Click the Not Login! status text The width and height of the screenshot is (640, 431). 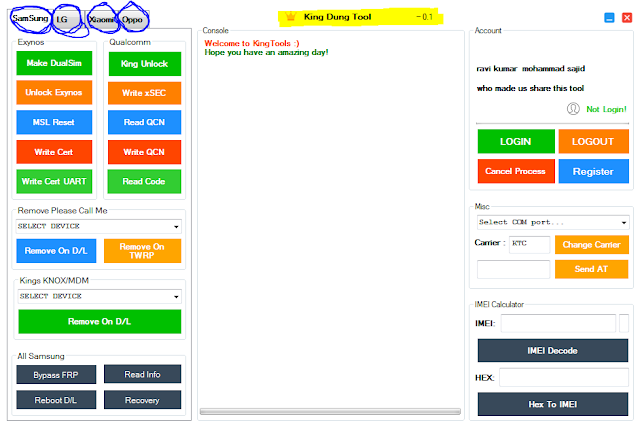[x=606, y=109]
